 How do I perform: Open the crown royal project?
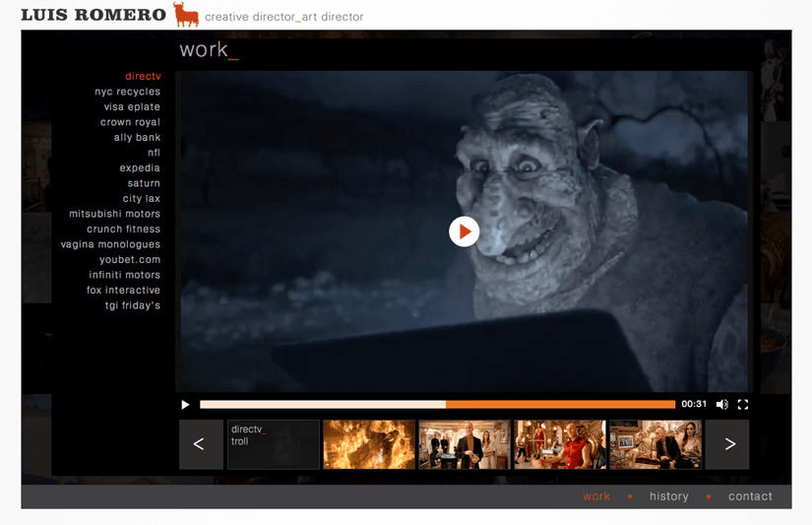130,122
